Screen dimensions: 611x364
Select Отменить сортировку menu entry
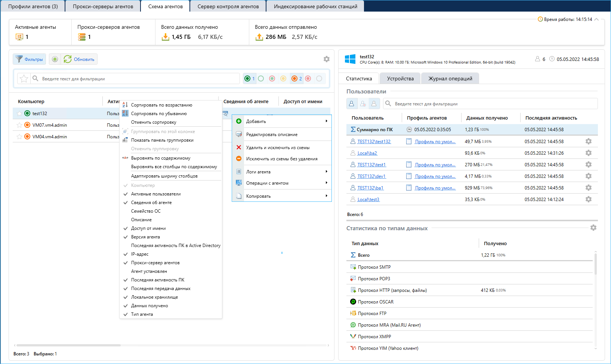pos(171,122)
